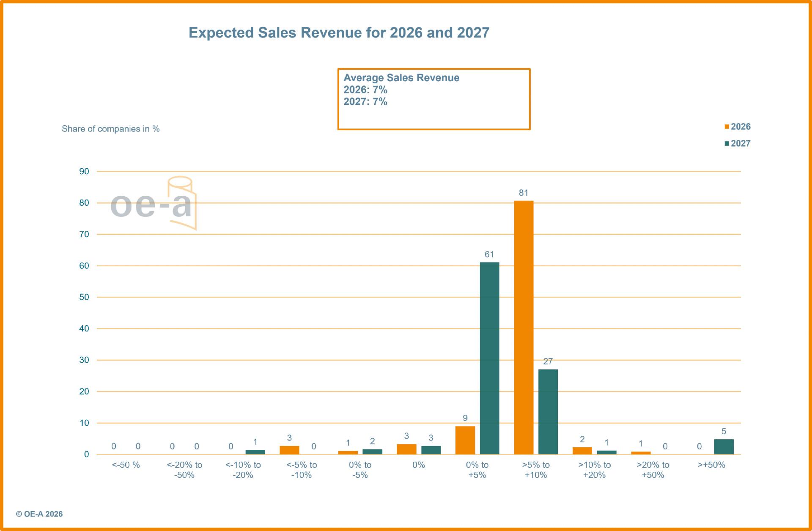Click the '>10% to +20%' category label
Screen dimensions: 812x531
[594, 470]
